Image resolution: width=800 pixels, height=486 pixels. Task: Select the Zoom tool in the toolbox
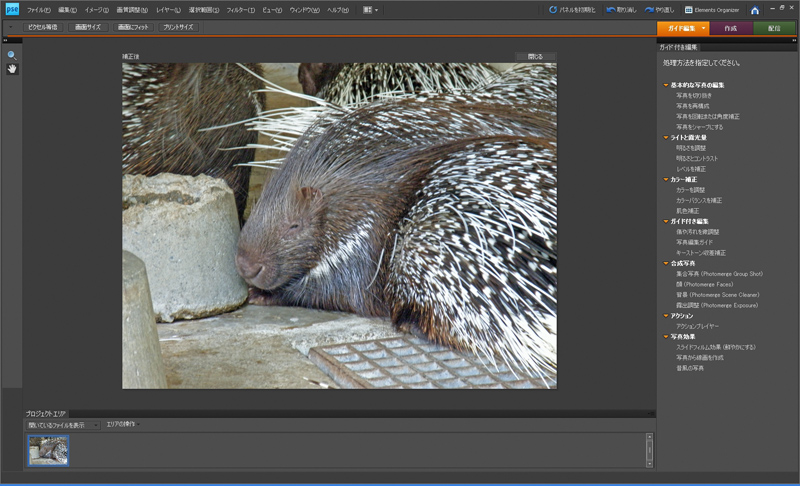click(x=12, y=55)
